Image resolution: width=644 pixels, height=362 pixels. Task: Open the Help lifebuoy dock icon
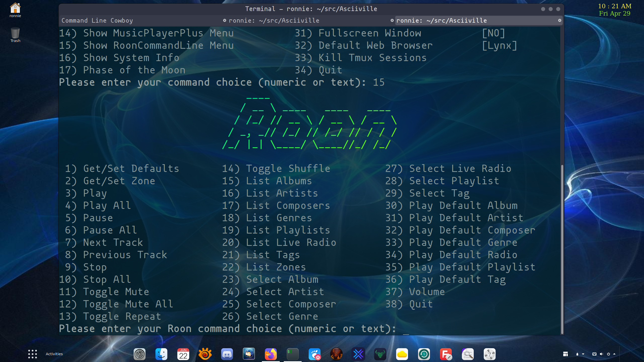[x=490, y=354]
